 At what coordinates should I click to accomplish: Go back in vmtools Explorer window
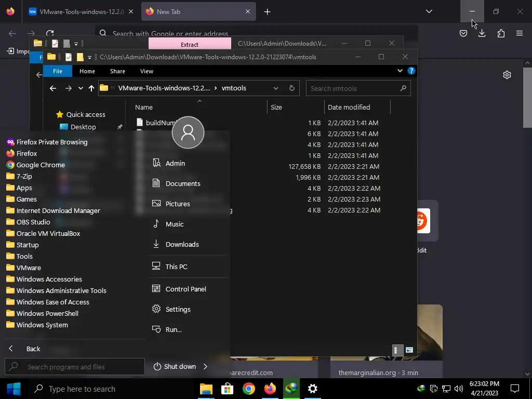[53, 88]
